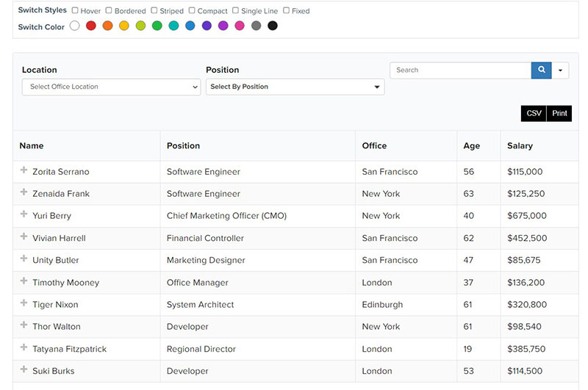Open the Select Office Location dropdown
This screenshot has height=390, width=588.
pos(112,87)
